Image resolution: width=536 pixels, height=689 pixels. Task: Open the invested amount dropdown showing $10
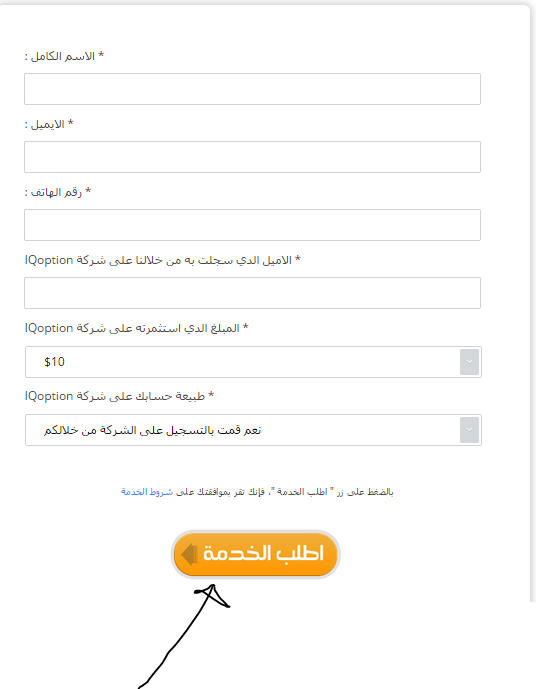[253, 362]
